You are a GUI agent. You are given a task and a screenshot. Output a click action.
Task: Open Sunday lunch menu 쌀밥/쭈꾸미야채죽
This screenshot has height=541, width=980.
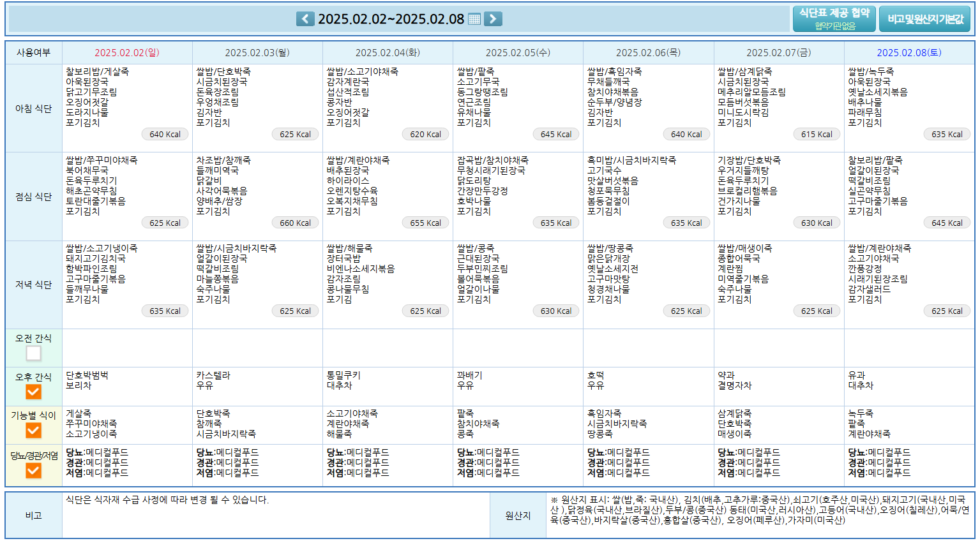(102, 160)
